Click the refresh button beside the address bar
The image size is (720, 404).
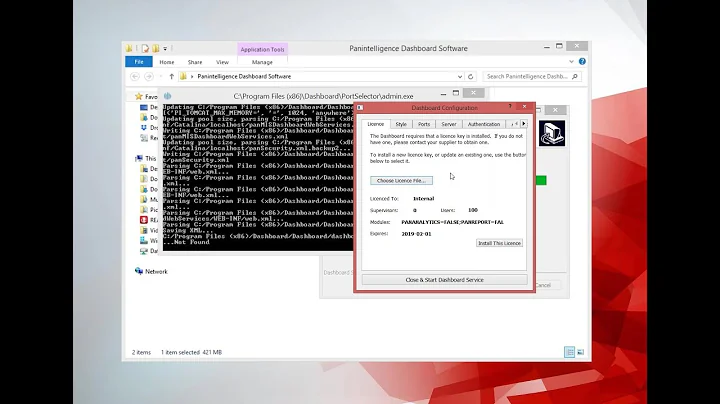pos(471,77)
